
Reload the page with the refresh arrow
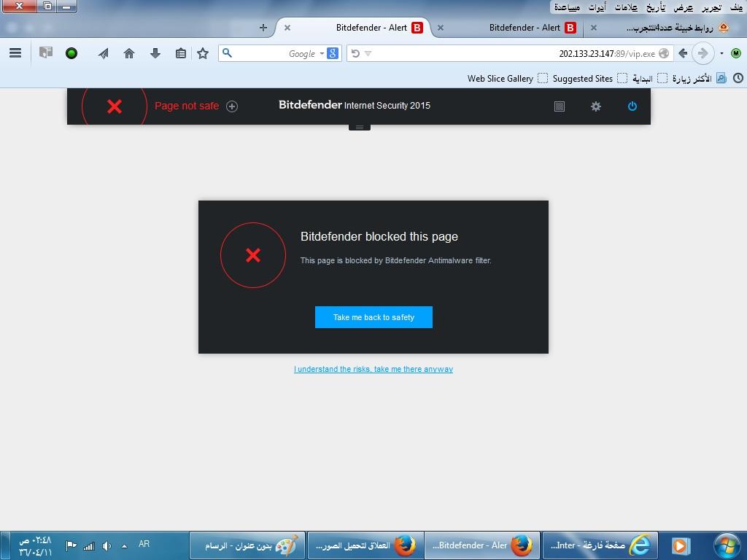click(x=355, y=53)
